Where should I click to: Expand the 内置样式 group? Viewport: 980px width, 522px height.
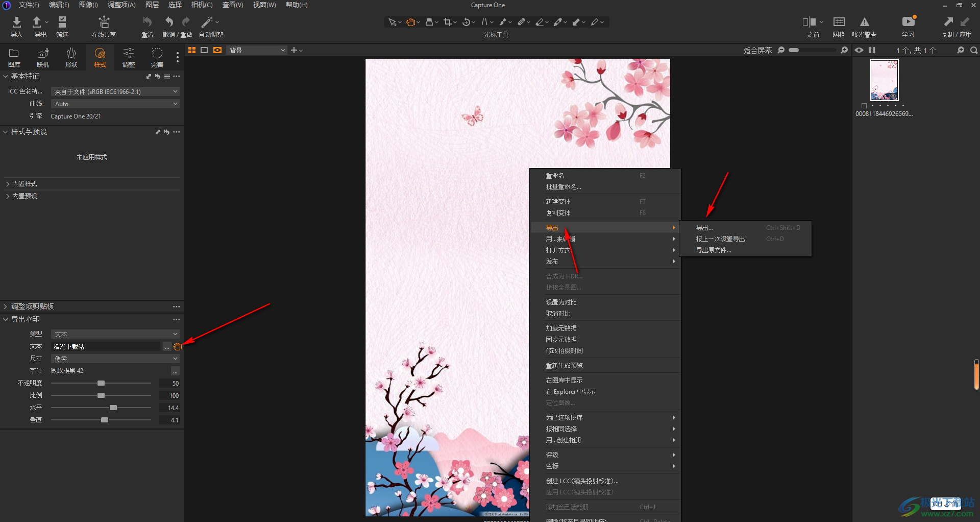click(24, 184)
